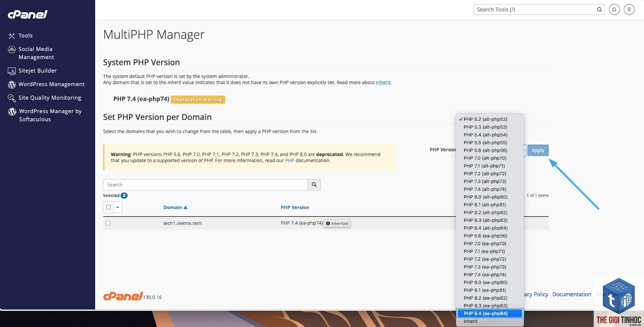The height and width of the screenshot is (327, 644).
Task: Click the cPanel logo in sidebar
Action: [27, 14]
